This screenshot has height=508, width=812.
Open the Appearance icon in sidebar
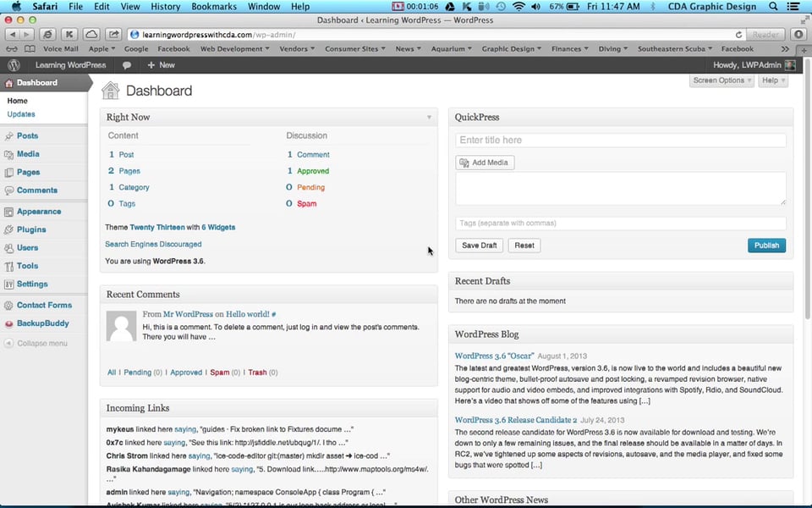(x=8, y=212)
